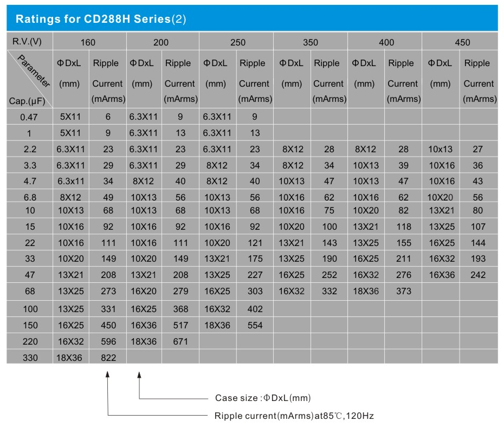The width and height of the screenshot is (504, 427).
Task: Select ripple current value 450 in 150 µF row
Action: tap(108, 326)
